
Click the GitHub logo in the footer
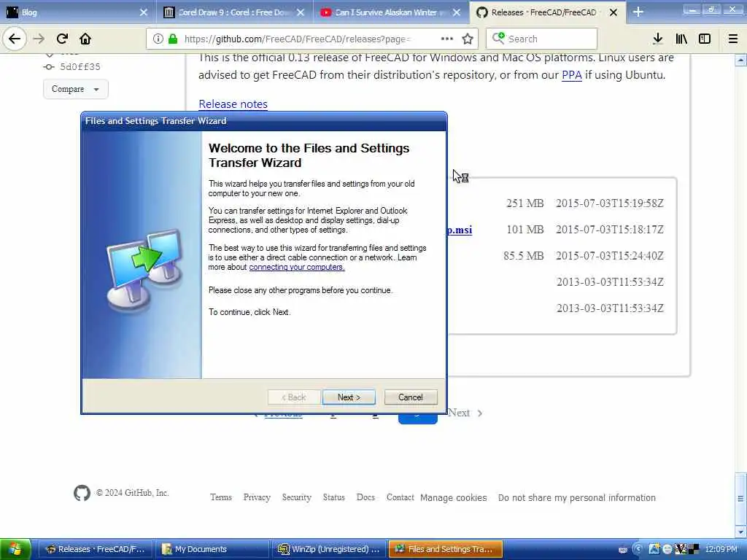(82, 493)
